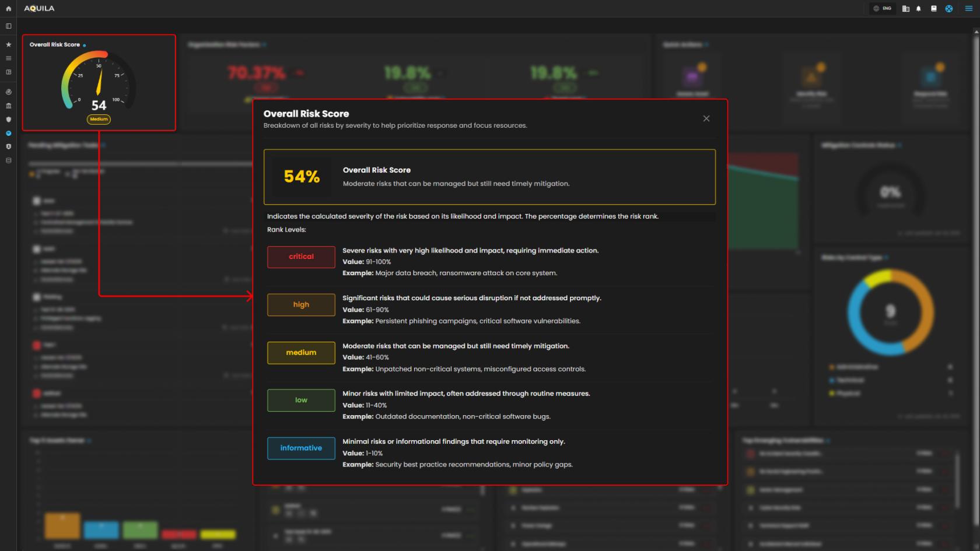Open the book documentation icon in header

(x=934, y=9)
